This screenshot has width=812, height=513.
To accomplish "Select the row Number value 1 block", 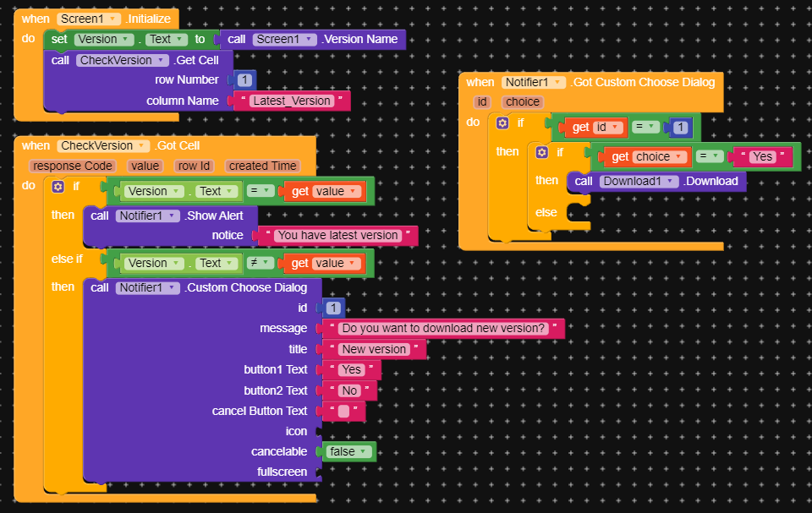I will pos(244,80).
